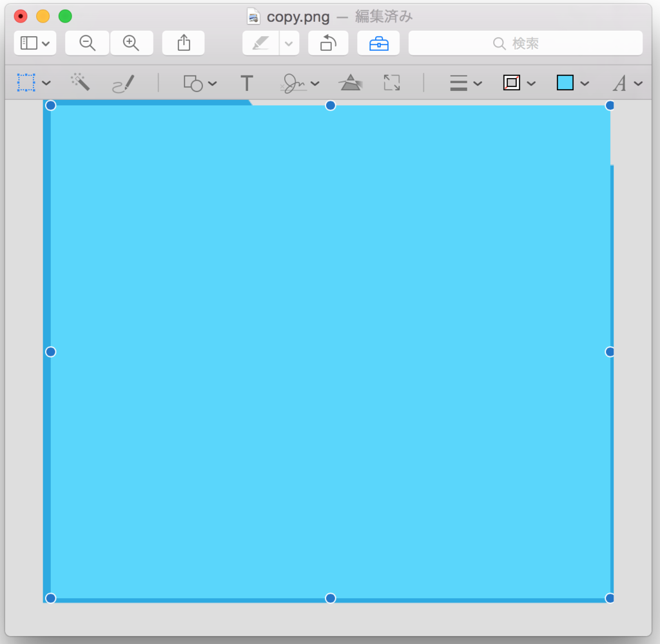Open the Share menu icon
The width and height of the screenshot is (660, 644).
tap(184, 43)
